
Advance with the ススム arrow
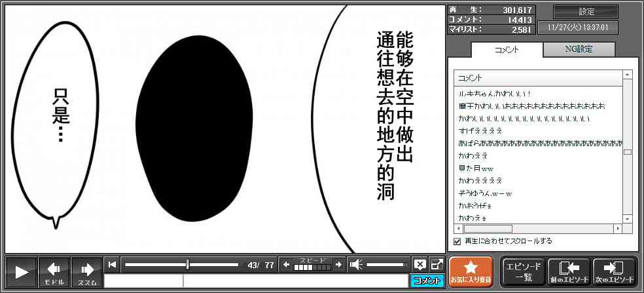(x=87, y=272)
